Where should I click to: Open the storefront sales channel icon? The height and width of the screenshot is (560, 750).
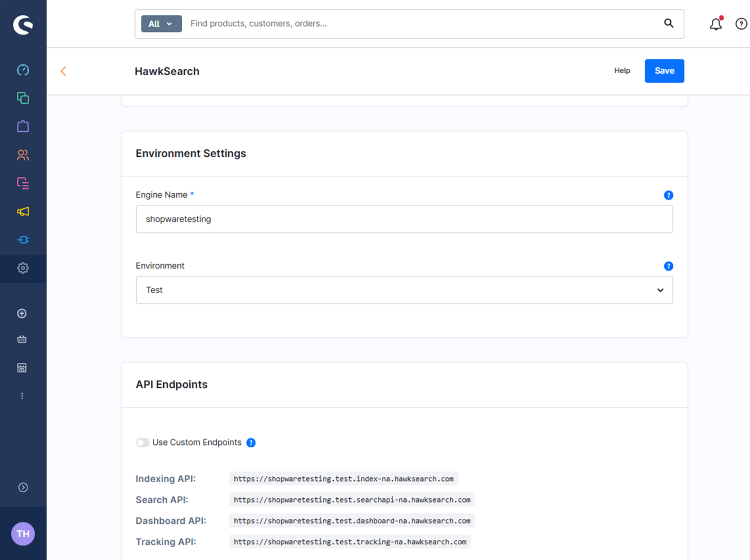click(22, 368)
